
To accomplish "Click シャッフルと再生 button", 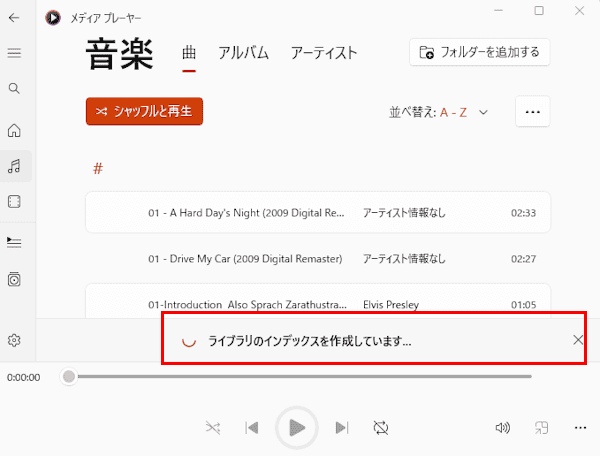I will pos(144,111).
